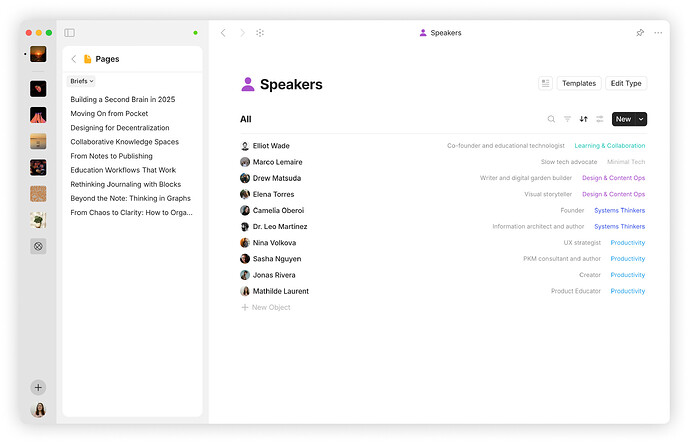Click Elena Torres's avatar photo
Viewport: 690px width, 443px height.
pyautogui.click(x=245, y=194)
